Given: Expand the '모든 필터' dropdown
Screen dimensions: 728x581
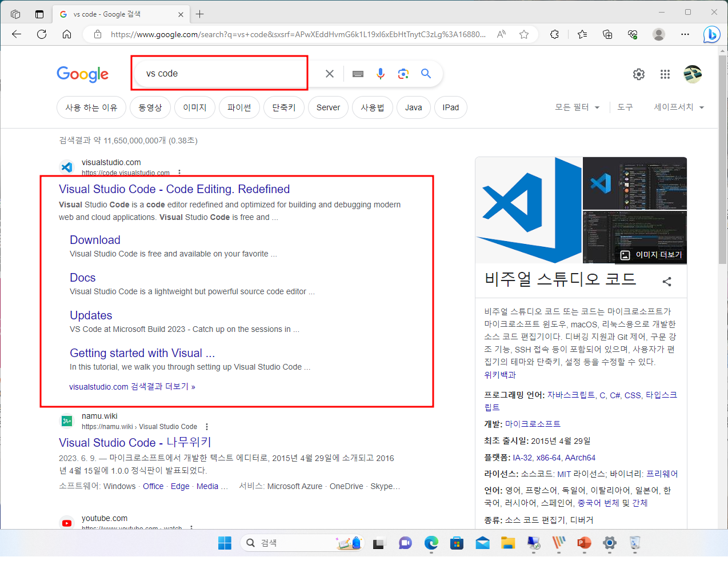Looking at the screenshot, I should 577,107.
